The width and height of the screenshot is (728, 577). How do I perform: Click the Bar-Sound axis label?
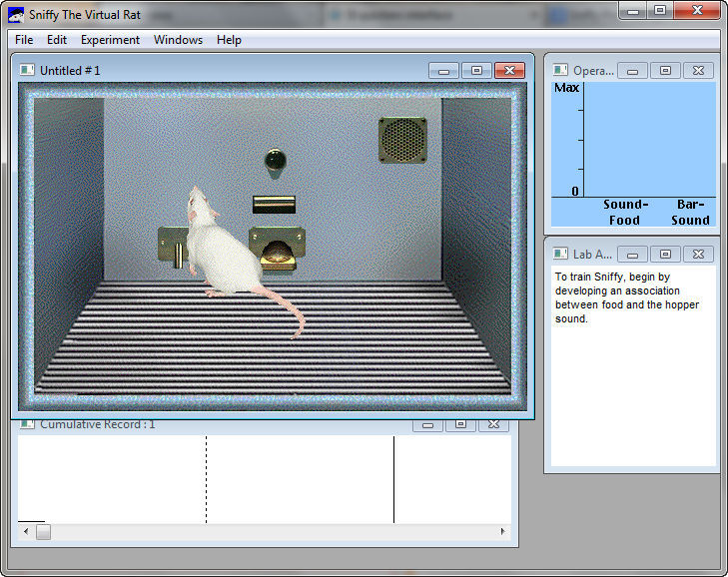[x=690, y=213]
